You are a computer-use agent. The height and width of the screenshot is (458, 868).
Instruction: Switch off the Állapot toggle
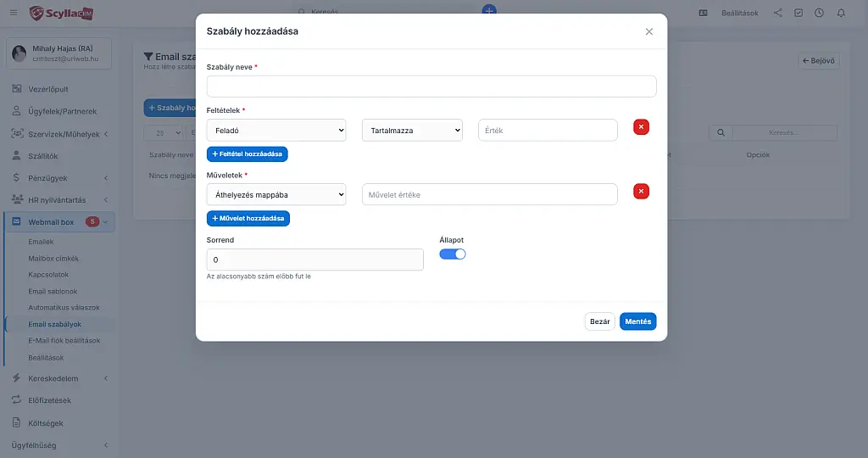tap(453, 254)
